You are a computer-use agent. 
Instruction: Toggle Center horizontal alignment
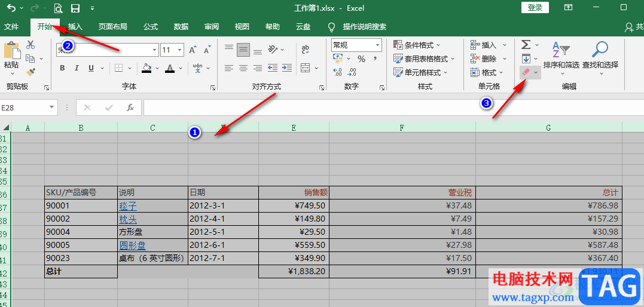243,67
